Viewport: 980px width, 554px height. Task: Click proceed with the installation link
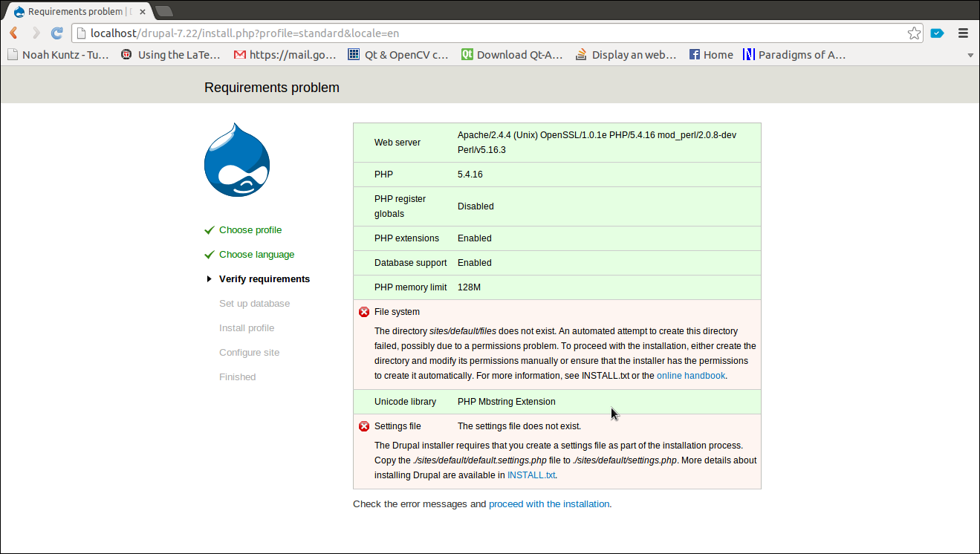549,504
